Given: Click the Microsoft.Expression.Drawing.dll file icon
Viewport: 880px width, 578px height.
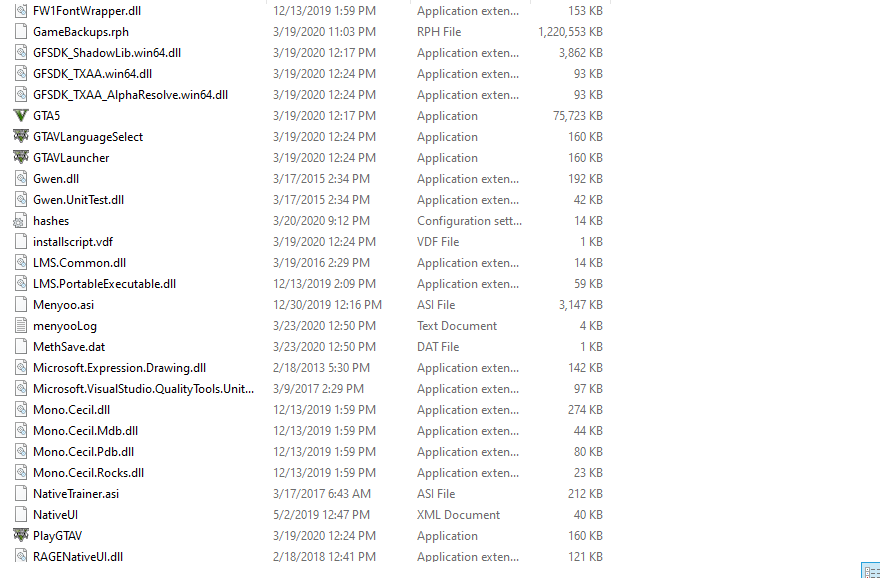Looking at the screenshot, I should tap(21, 368).
